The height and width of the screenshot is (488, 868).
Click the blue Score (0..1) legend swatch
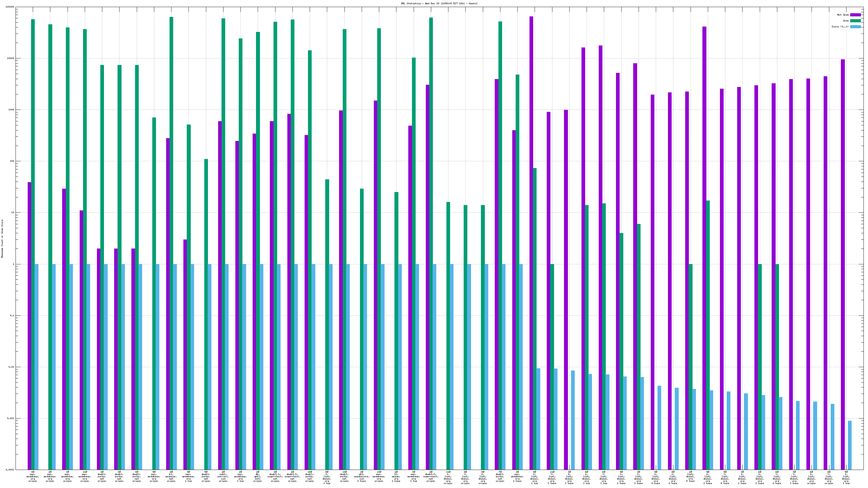coord(855,27)
